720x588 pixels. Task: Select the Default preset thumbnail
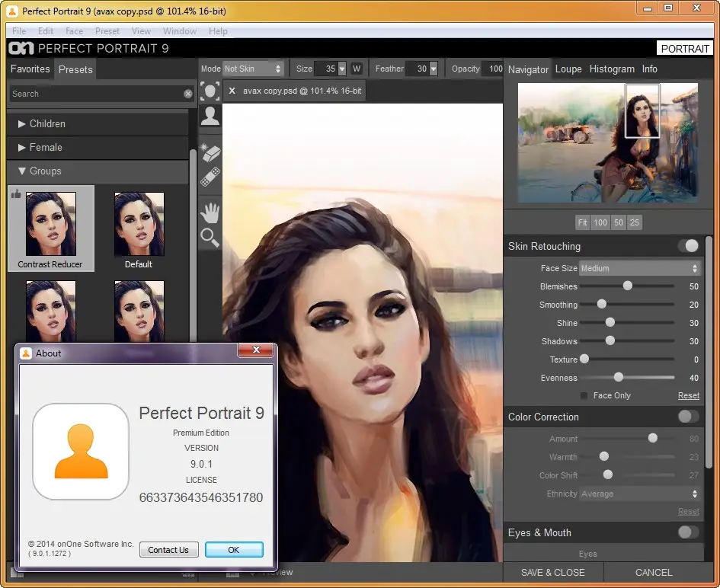(139, 224)
